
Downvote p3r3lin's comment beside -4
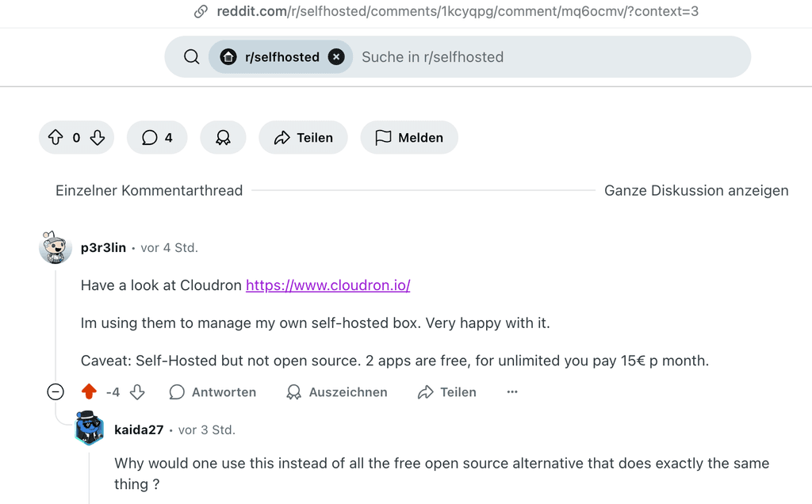tap(137, 392)
